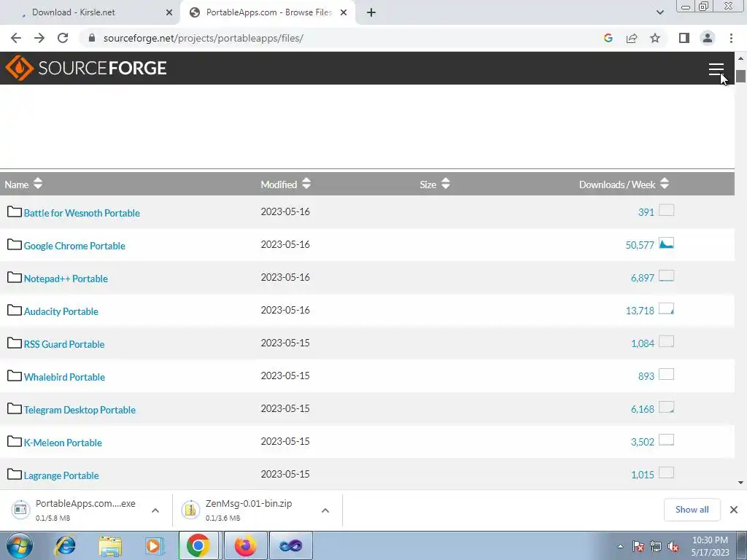Close the PortableApps.com tab

[x=344, y=12]
